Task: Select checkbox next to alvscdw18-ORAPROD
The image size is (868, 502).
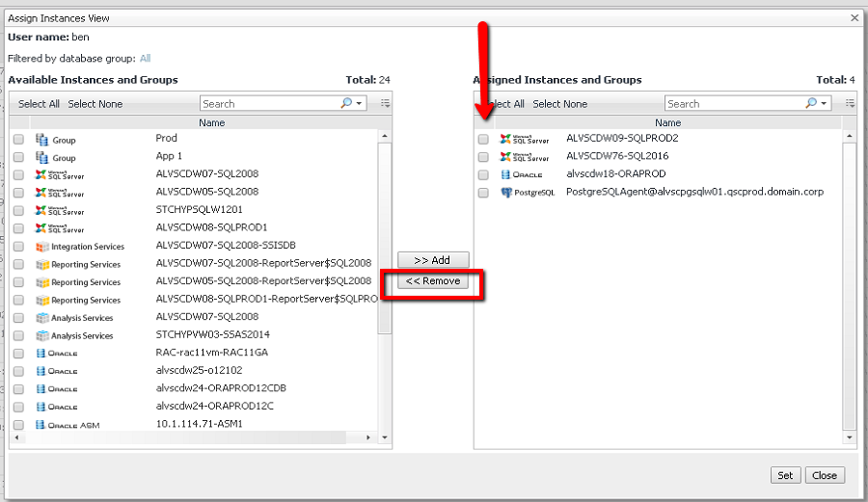Action: click(483, 174)
